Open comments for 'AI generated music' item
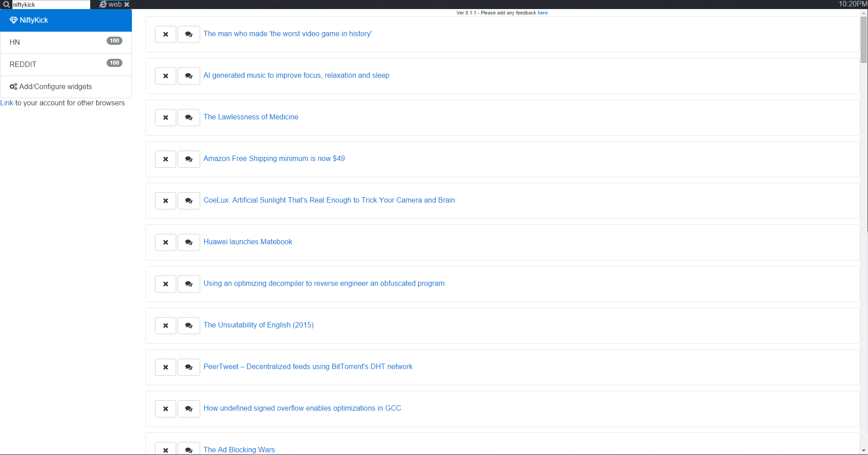The width and height of the screenshot is (868, 455). click(189, 76)
